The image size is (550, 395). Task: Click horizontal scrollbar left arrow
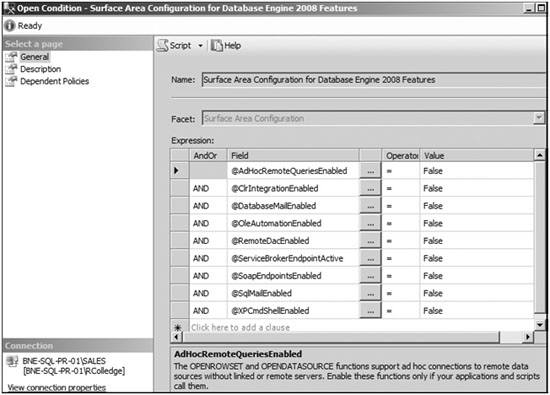click(x=176, y=337)
